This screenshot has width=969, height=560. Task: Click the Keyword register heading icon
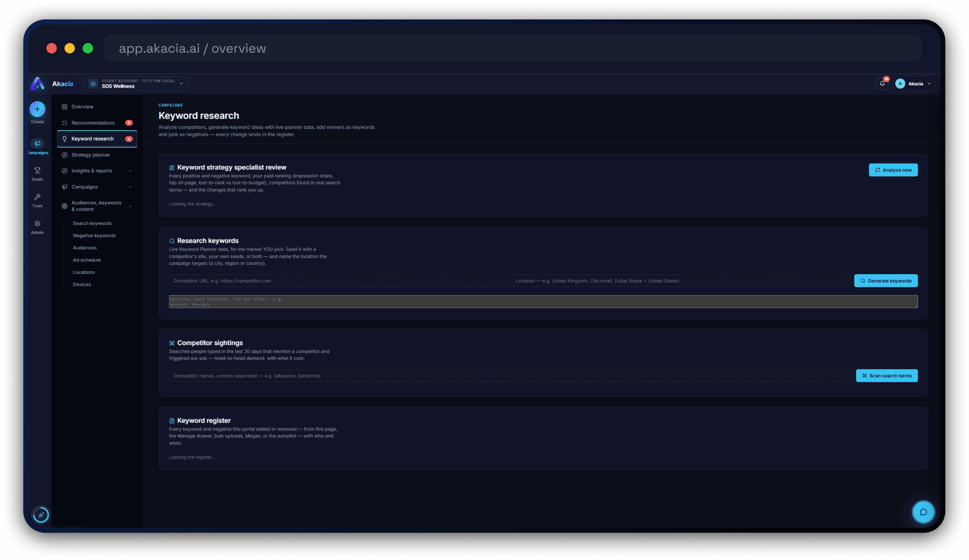pos(172,421)
